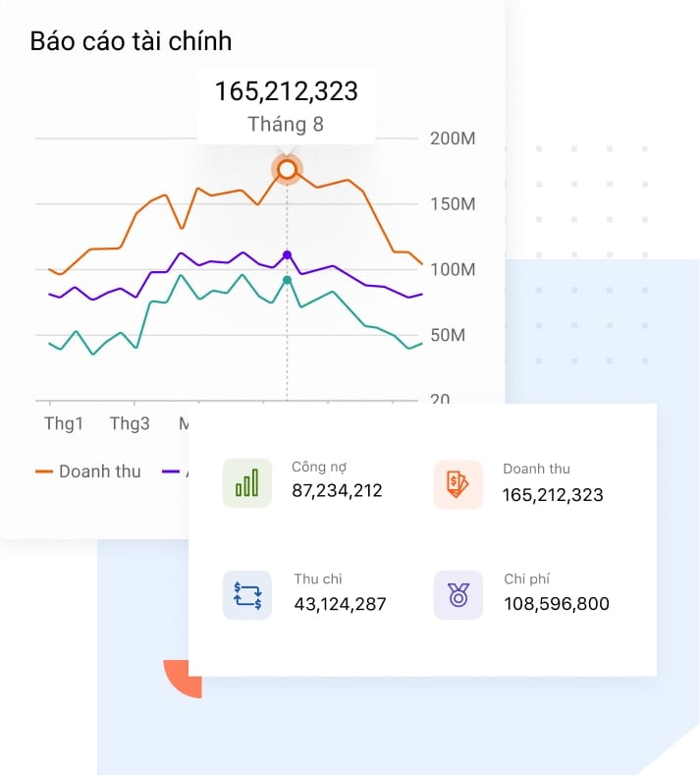The image size is (700, 775).
Task: Open the purple Chi phí medal icon
Action: coord(458,595)
